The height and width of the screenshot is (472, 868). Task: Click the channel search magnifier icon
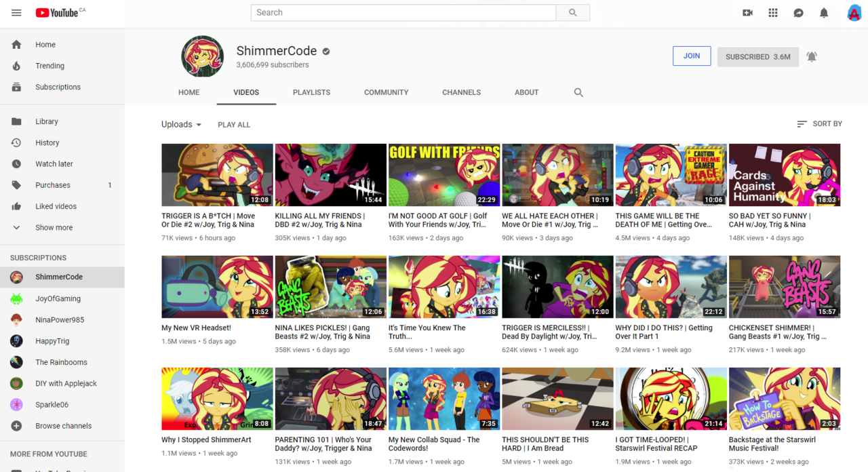point(578,93)
